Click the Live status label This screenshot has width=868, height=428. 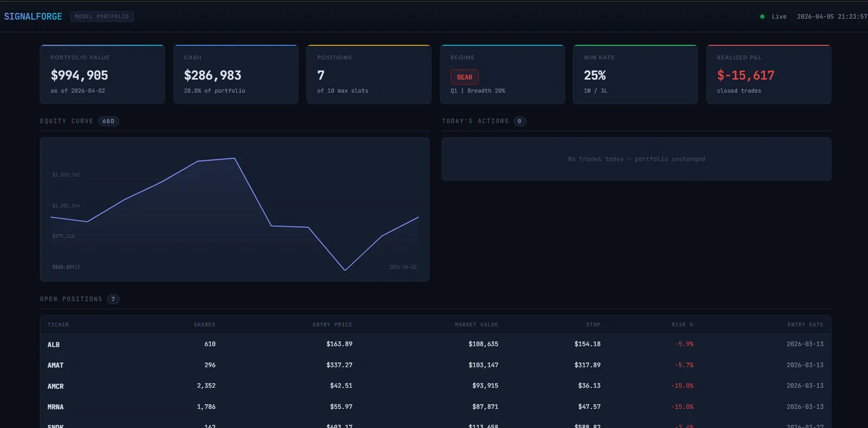click(779, 17)
